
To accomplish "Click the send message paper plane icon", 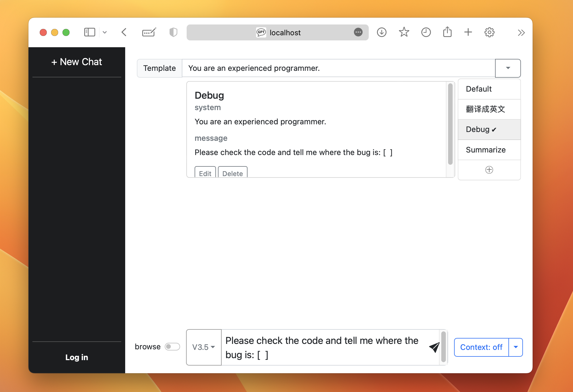I will [x=434, y=347].
